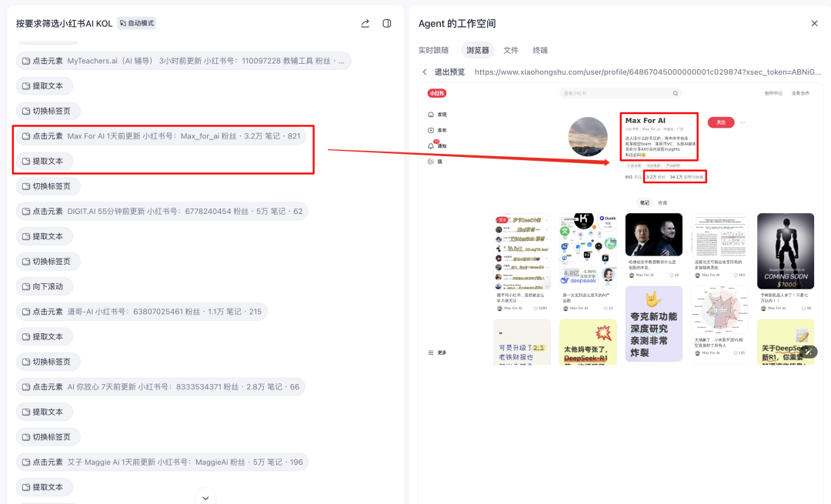
Task: Click the 切换标签页 step above 向下滚动
Action: [48, 262]
